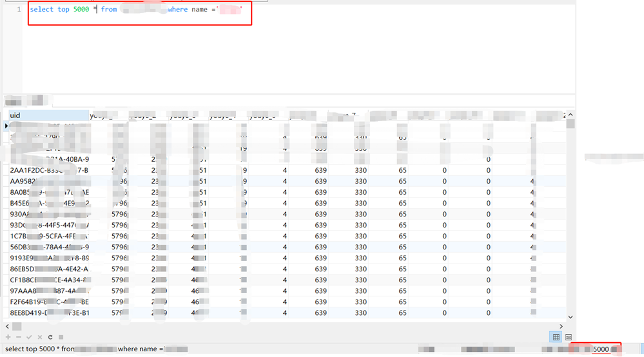This screenshot has width=644, height=357.
Task: Click the 5000 record count in status bar
Action: (x=601, y=349)
